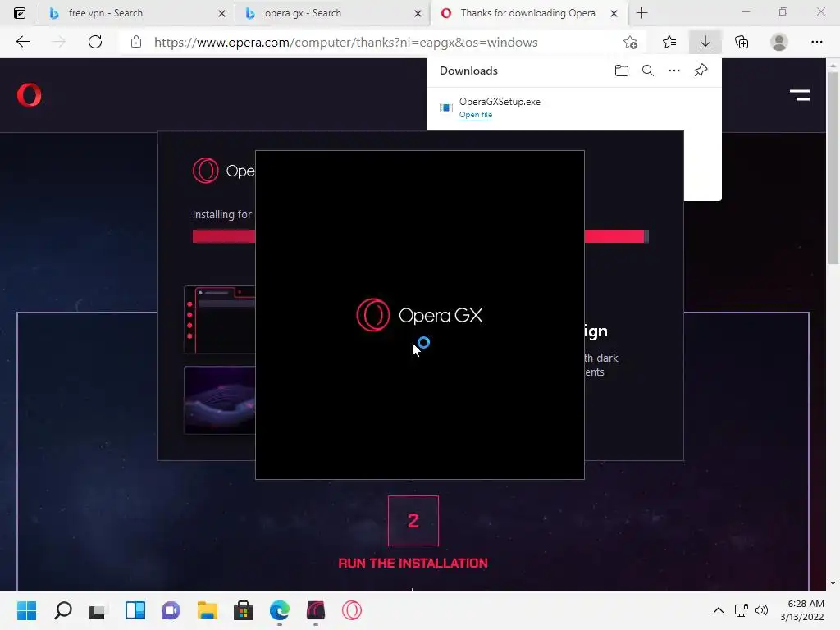Screen dimensions: 840x630
Task: Open the Windows Start menu
Action: coord(26,610)
